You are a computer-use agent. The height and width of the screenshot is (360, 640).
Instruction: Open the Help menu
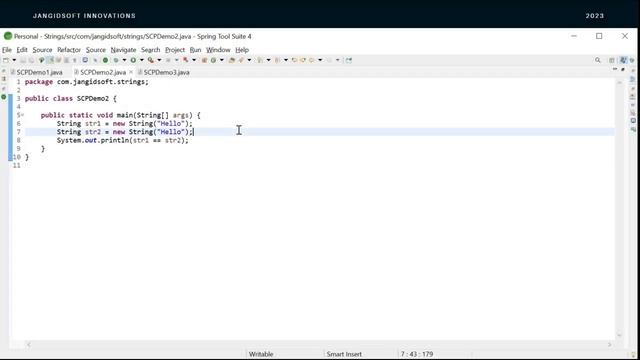pyautogui.click(x=242, y=50)
